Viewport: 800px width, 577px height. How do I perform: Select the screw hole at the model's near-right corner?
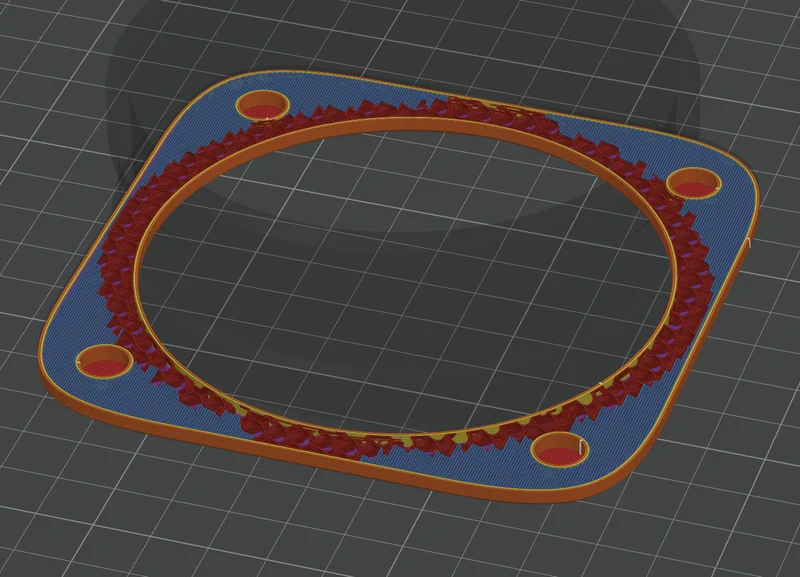tap(560, 449)
